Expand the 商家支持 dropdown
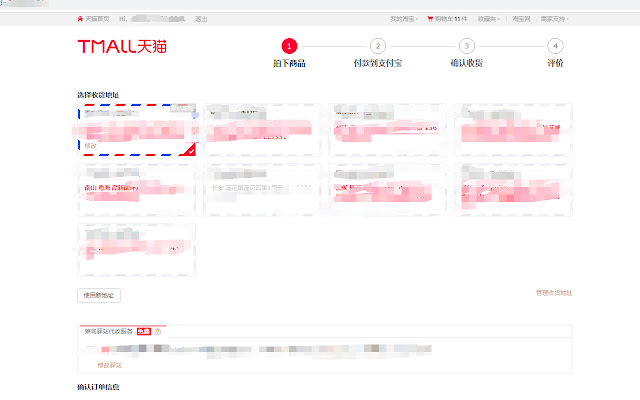640x400 pixels. pos(555,19)
